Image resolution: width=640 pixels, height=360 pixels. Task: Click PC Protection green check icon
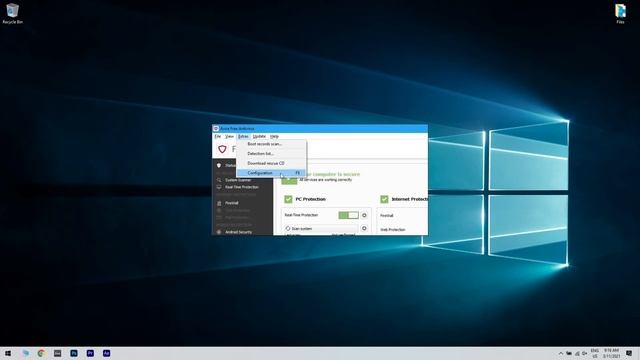tap(288, 199)
